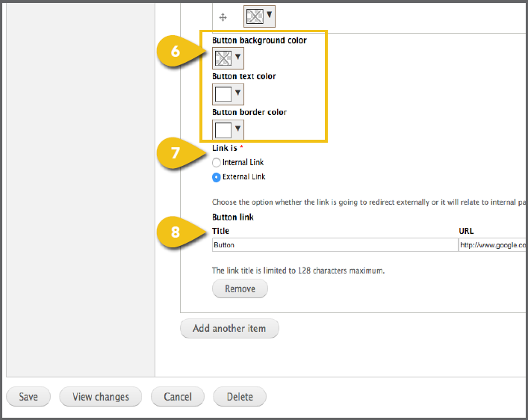The image size is (528, 420).
Task: Select the Internal Link radio button
Action: click(x=216, y=162)
